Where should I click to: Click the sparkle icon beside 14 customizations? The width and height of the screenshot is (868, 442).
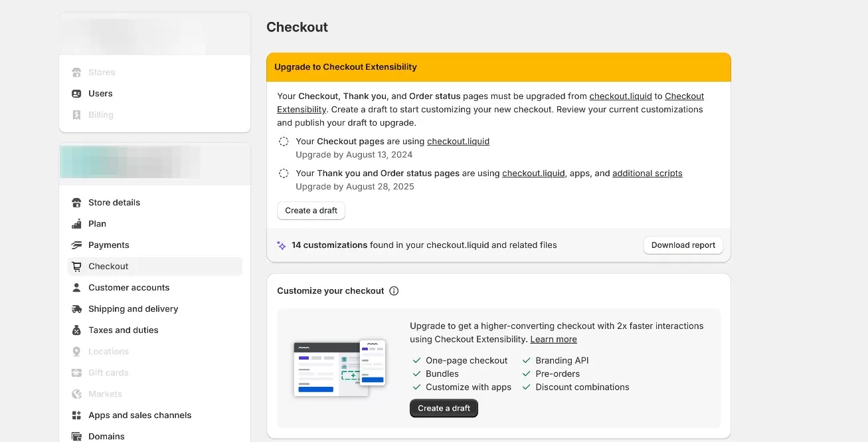click(x=282, y=245)
